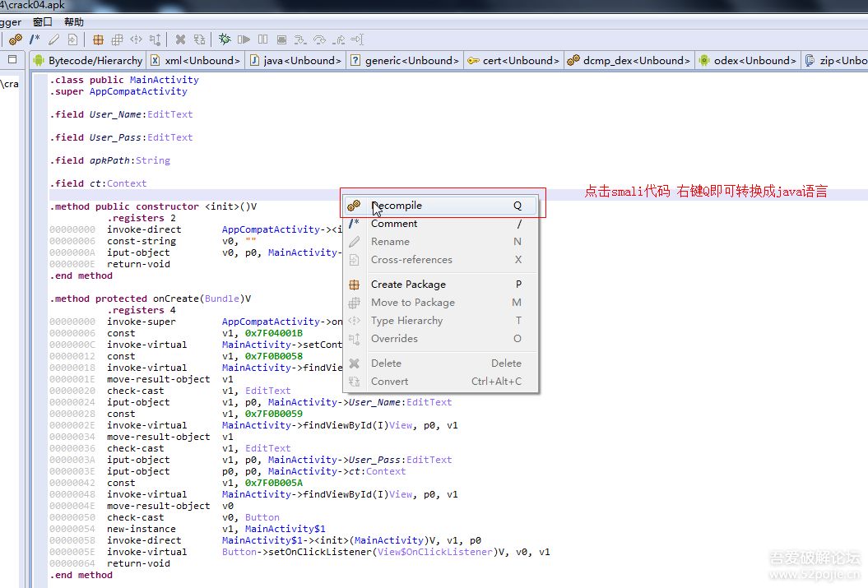Click the Run/Resume toolbar icon
Viewport: 868px width, 588px height.
click(244, 39)
